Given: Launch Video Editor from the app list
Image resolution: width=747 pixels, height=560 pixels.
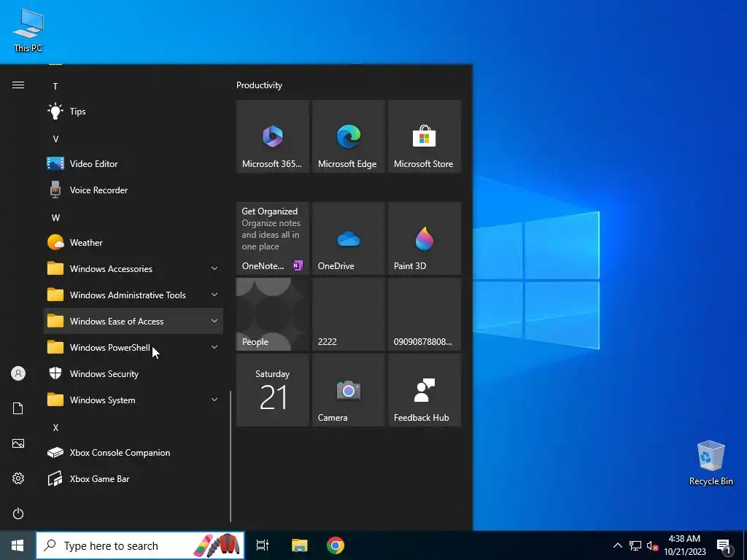Looking at the screenshot, I should (x=133, y=164).
